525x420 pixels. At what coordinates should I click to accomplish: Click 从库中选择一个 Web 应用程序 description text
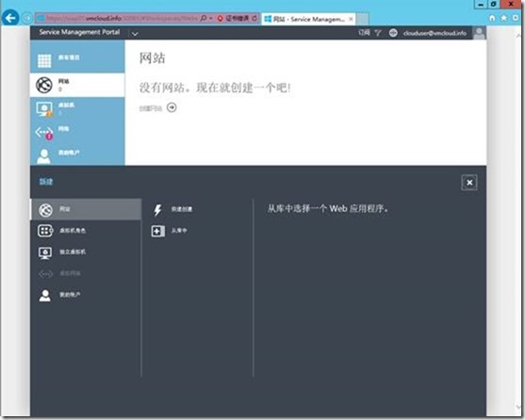pyautogui.click(x=328, y=209)
